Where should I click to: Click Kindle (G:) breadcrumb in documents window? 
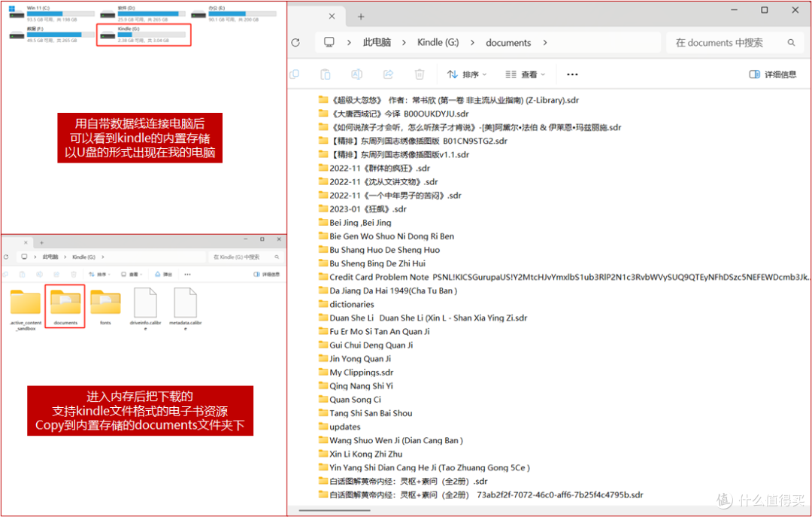438,43
